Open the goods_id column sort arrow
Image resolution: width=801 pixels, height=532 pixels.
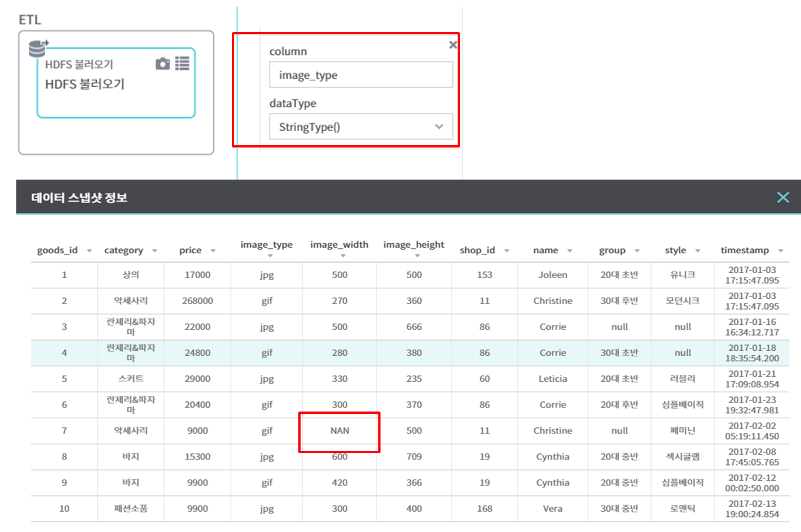point(89,251)
